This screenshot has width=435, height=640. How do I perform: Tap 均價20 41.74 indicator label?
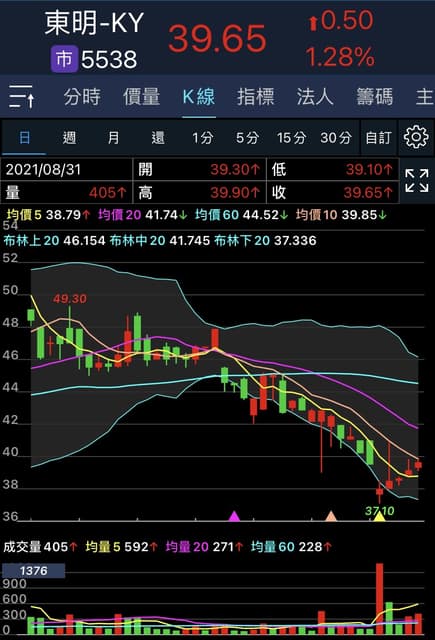coord(143,215)
